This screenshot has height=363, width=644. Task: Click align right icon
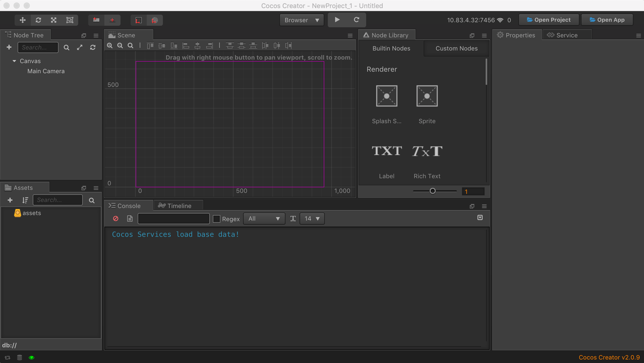209,45
